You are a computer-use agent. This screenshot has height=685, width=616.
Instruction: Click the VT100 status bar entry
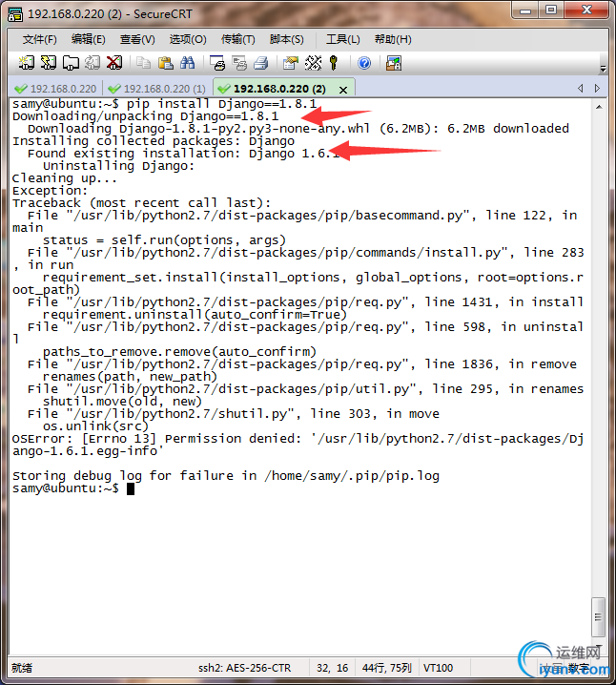(438, 668)
